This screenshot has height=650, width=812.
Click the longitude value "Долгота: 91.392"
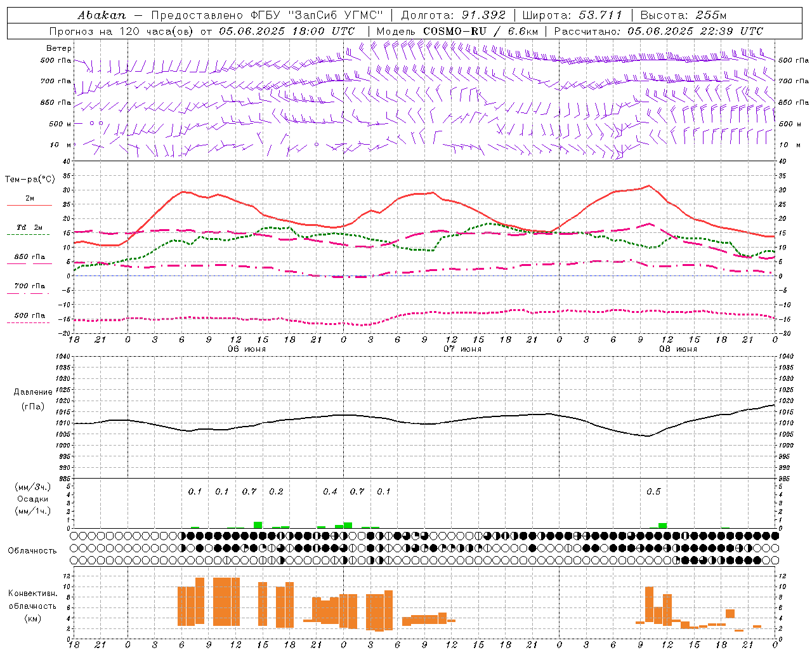pos(454,15)
